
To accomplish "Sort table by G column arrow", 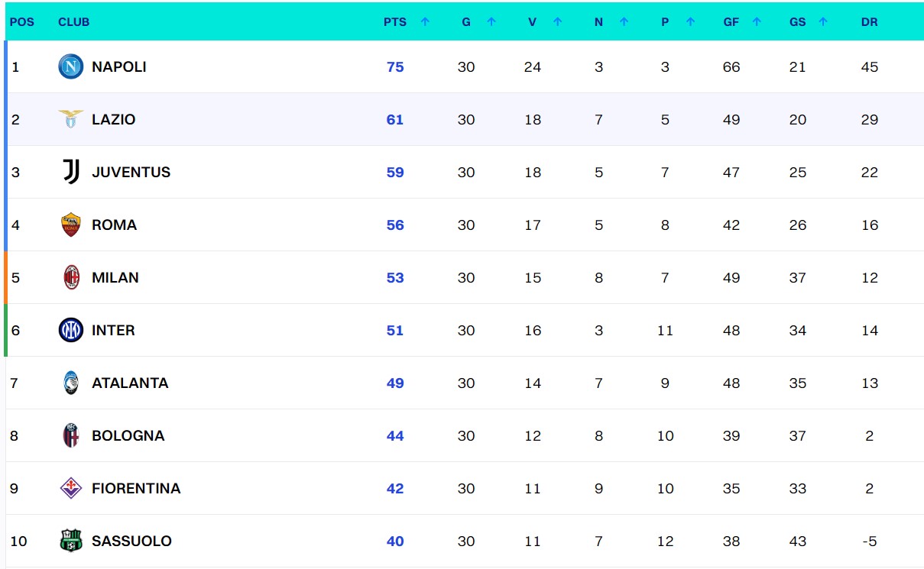I will [x=491, y=22].
